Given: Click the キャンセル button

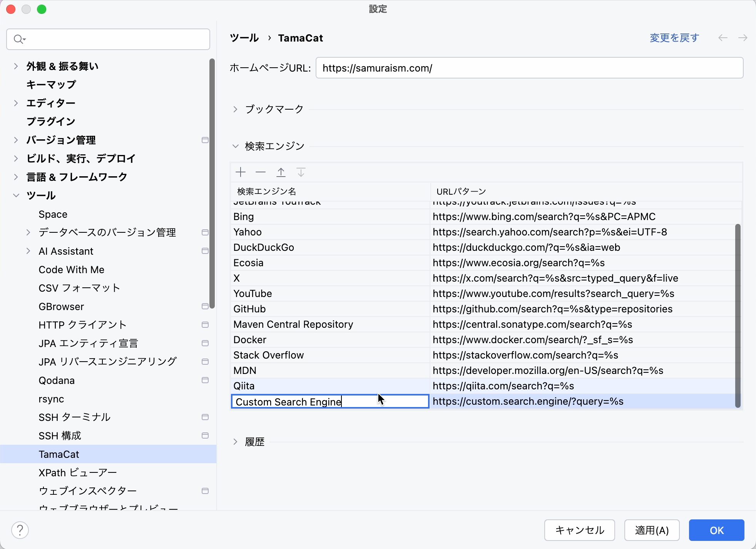Looking at the screenshot, I should [x=580, y=530].
